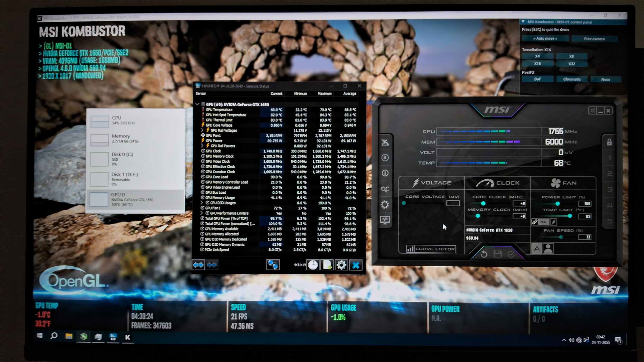Click Free camera button in Kombustor panel
Screen dimensions: 644x362
point(594,39)
